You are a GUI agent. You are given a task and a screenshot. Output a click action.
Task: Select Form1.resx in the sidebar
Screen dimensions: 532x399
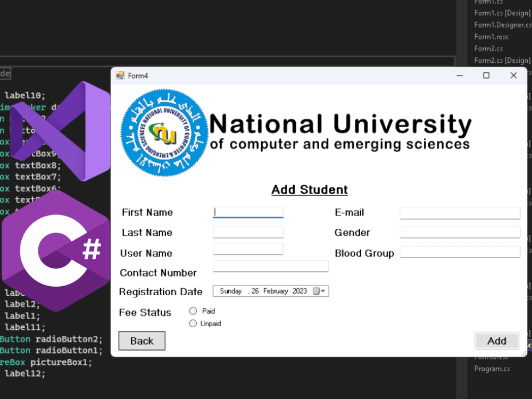coord(490,36)
